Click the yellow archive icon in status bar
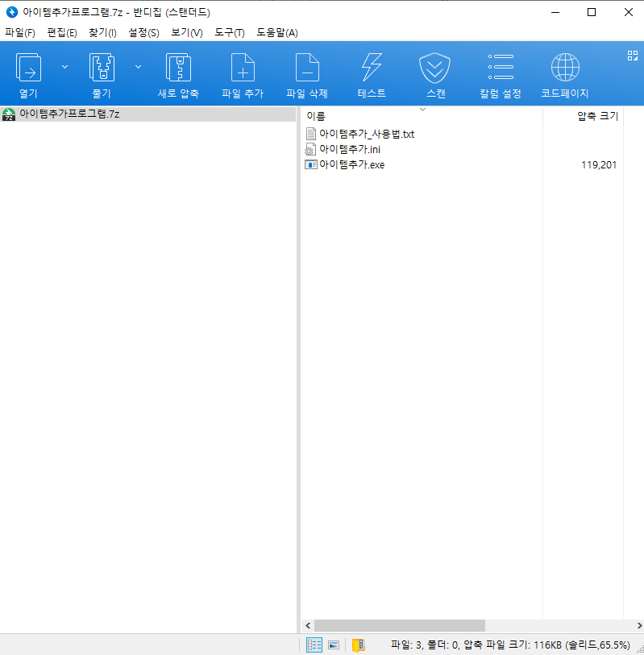 (359, 645)
